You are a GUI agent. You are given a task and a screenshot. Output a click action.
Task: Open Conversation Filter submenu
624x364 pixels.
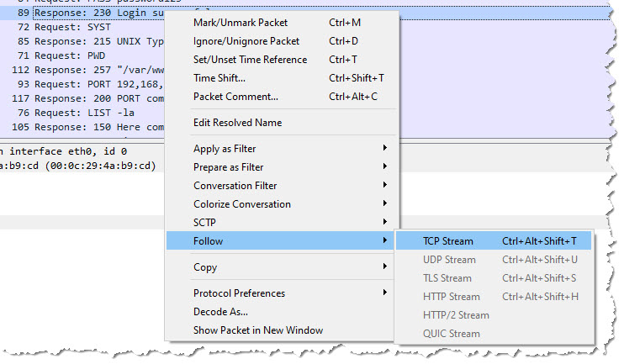[235, 186]
